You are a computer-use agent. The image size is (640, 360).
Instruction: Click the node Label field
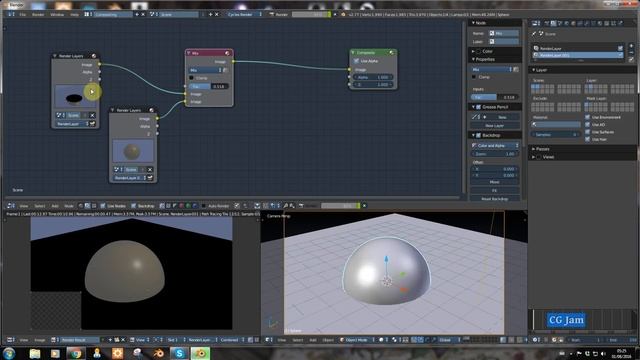[x=504, y=41]
